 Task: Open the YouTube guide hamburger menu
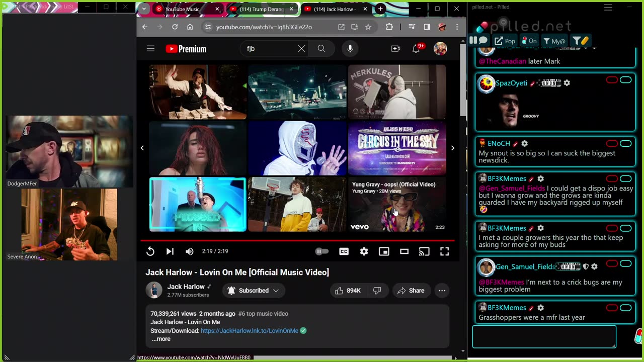[150, 49]
